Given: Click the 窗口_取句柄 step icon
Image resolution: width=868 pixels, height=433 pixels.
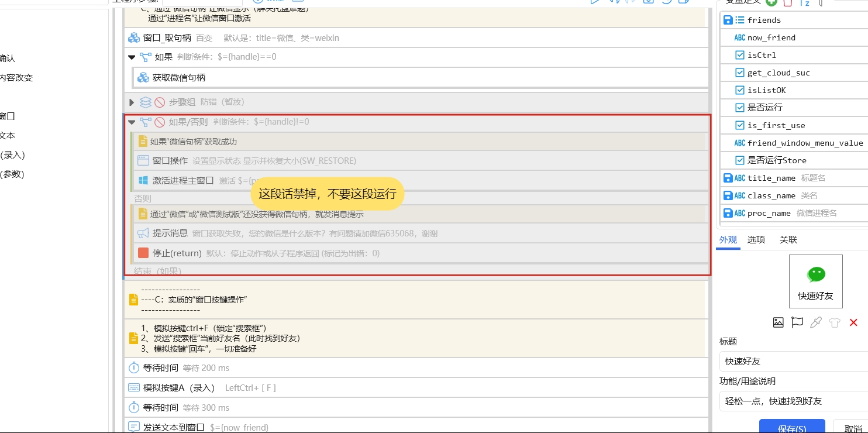Looking at the screenshot, I should click(133, 38).
